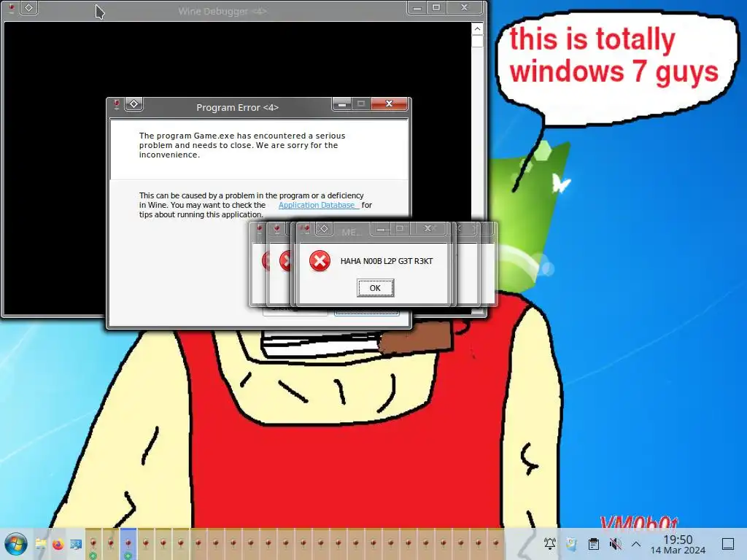
Task: Close the Wine Debugger window
Action: [465, 7]
